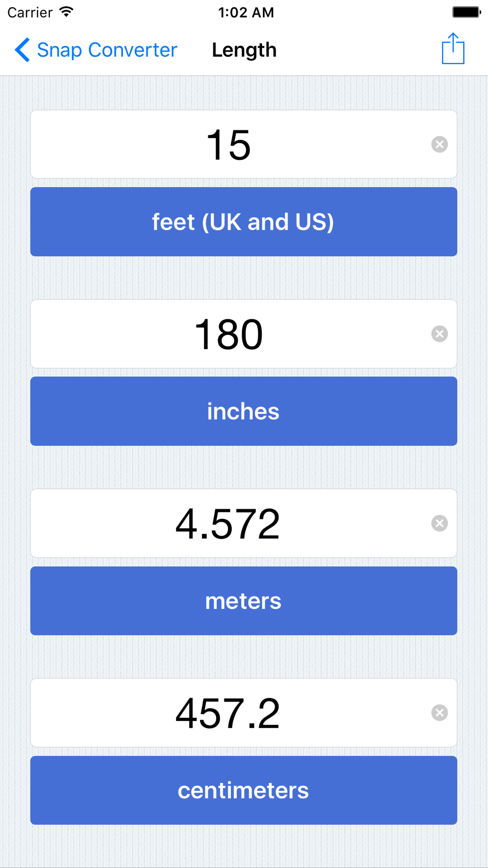The image size is (488, 868).
Task: Select the meters field showing 4.572
Action: coord(228,523)
